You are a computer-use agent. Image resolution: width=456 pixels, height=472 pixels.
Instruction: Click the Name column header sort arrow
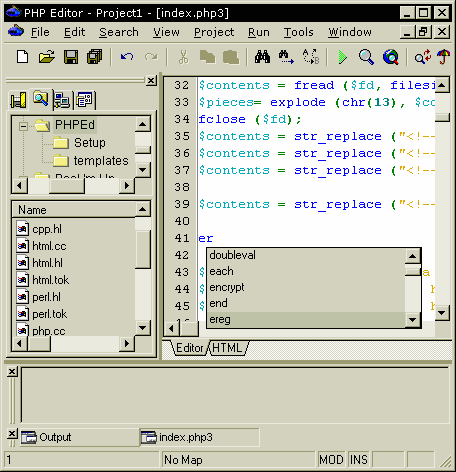142,209
